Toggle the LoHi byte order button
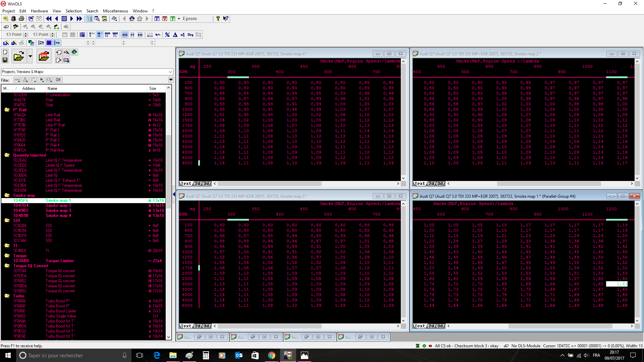This screenshot has width=644, height=362. click(x=150, y=35)
